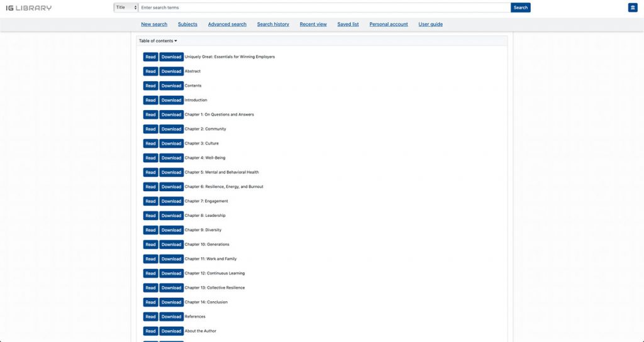Go to Personal account
This screenshot has height=342, width=644.
click(x=389, y=25)
